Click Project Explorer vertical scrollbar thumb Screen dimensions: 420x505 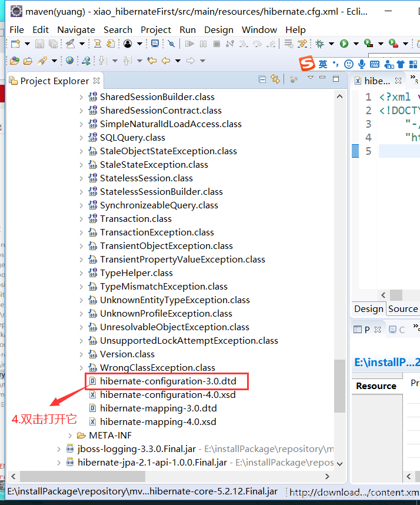click(x=339, y=386)
